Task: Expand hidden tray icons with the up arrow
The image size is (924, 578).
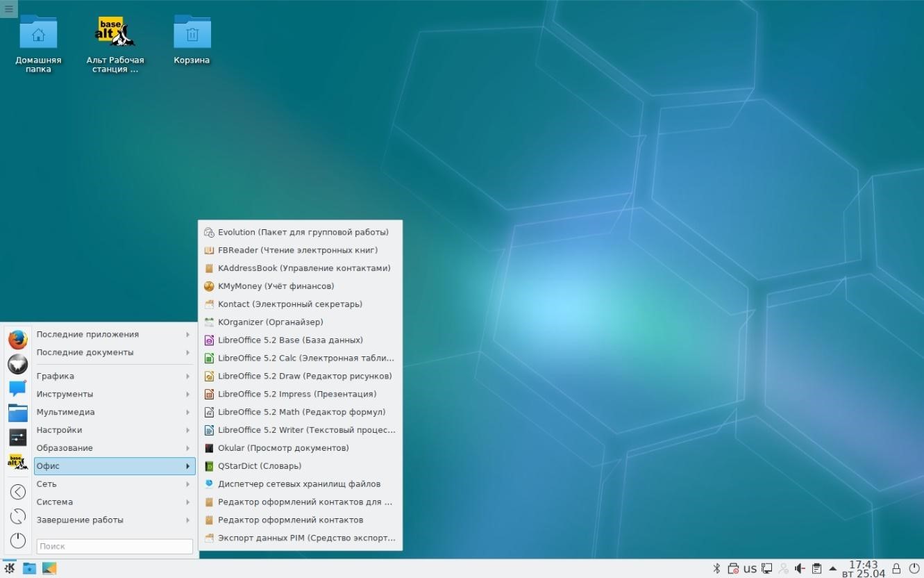Action: [x=833, y=568]
